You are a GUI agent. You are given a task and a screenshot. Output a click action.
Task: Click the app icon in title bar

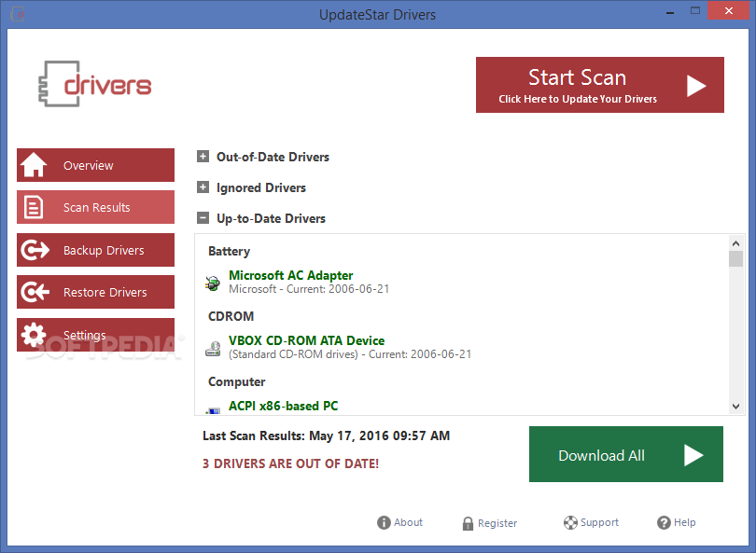click(17, 14)
